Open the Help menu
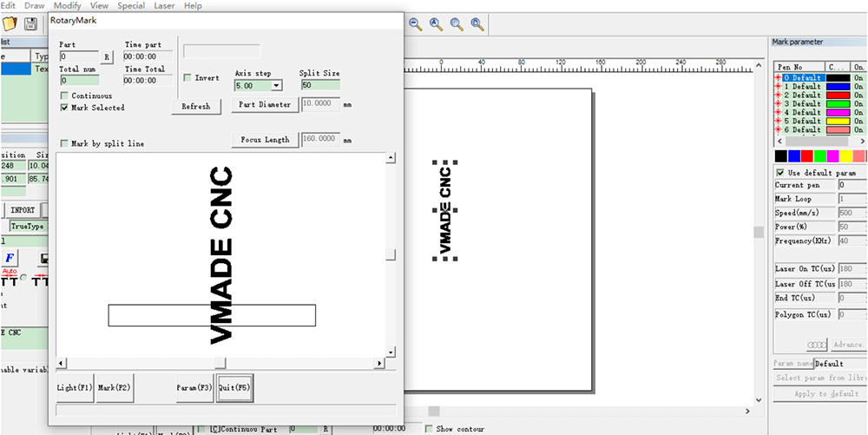 tap(193, 6)
